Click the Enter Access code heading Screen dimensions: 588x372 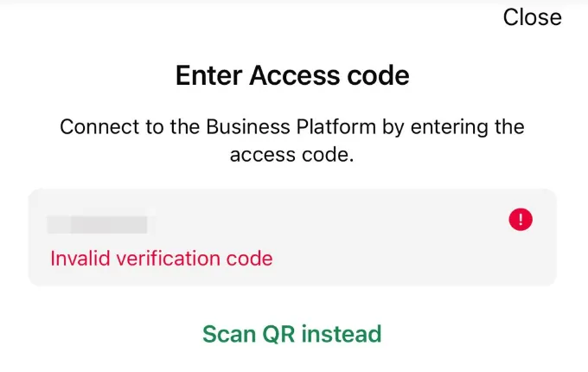click(292, 76)
